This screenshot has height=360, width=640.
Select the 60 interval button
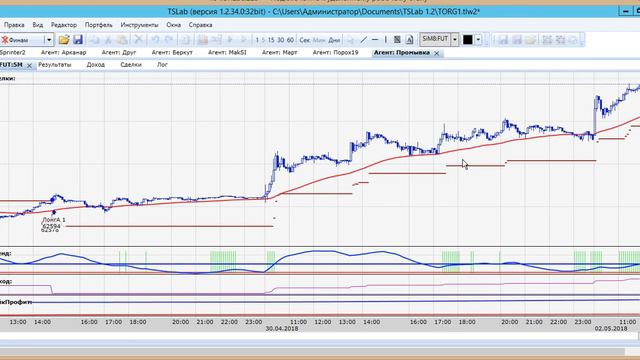(290, 40)
